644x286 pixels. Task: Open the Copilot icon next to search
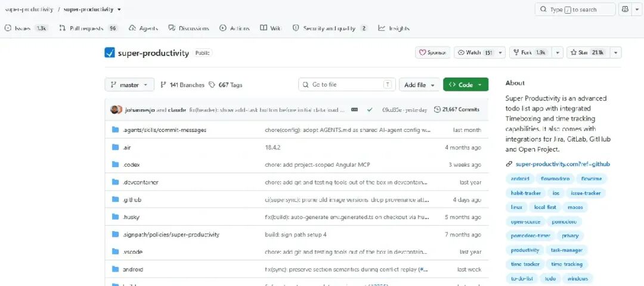coord(625,10)
